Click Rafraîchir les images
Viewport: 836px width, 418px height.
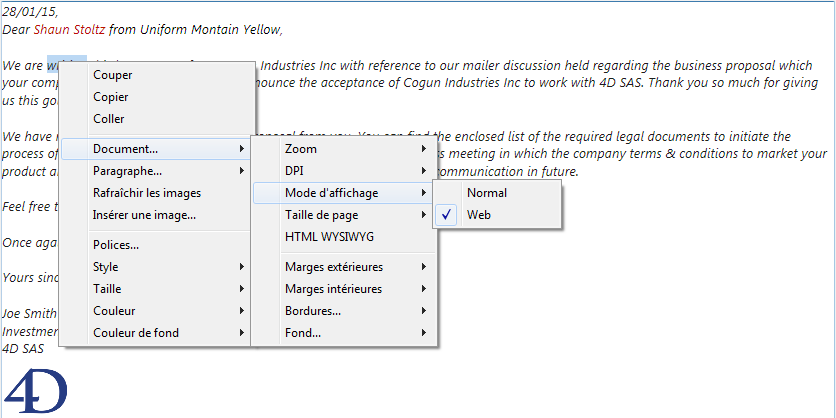point(146,193)
